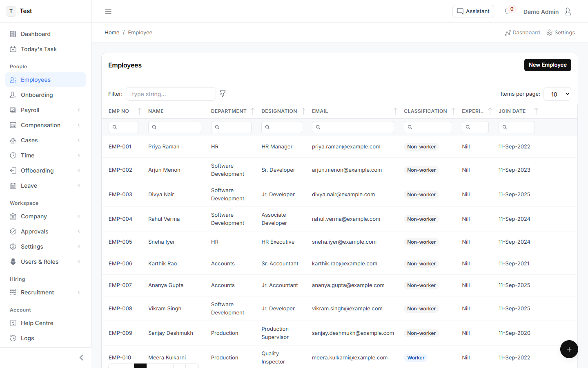Click email divya.nair@example.com
Image resolution: width=588 pixels, height=368 pixels.
point(343,195)
